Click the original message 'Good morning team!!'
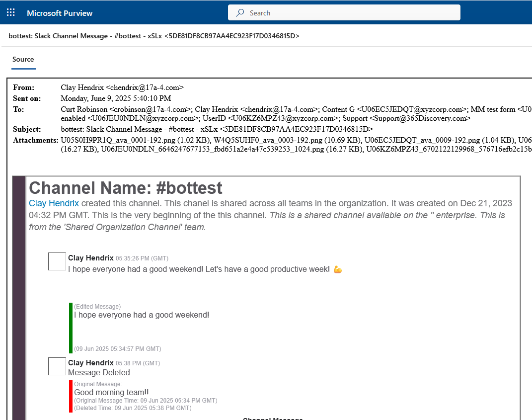532x420 pixels. 111,393
